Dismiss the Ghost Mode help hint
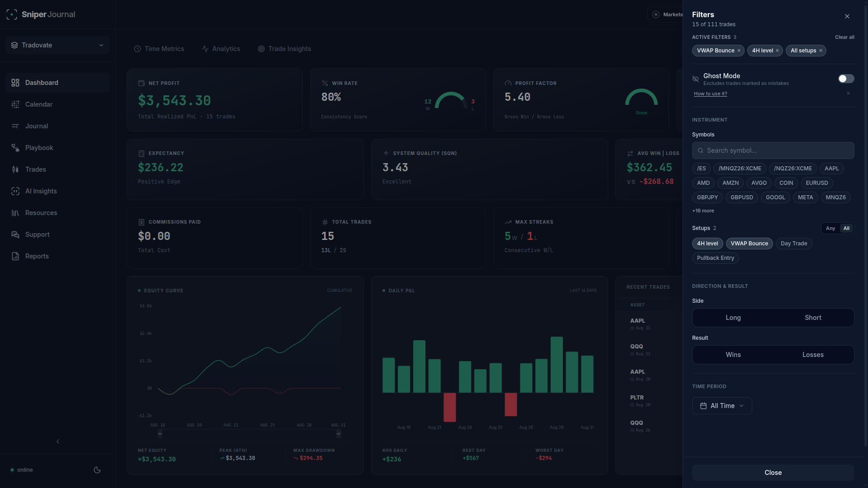The width and height of the screenshot is (868, 488). [x=848, y=94]
